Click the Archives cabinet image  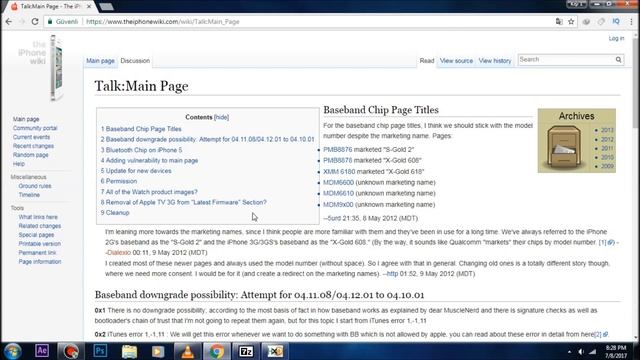coord(564,147)
